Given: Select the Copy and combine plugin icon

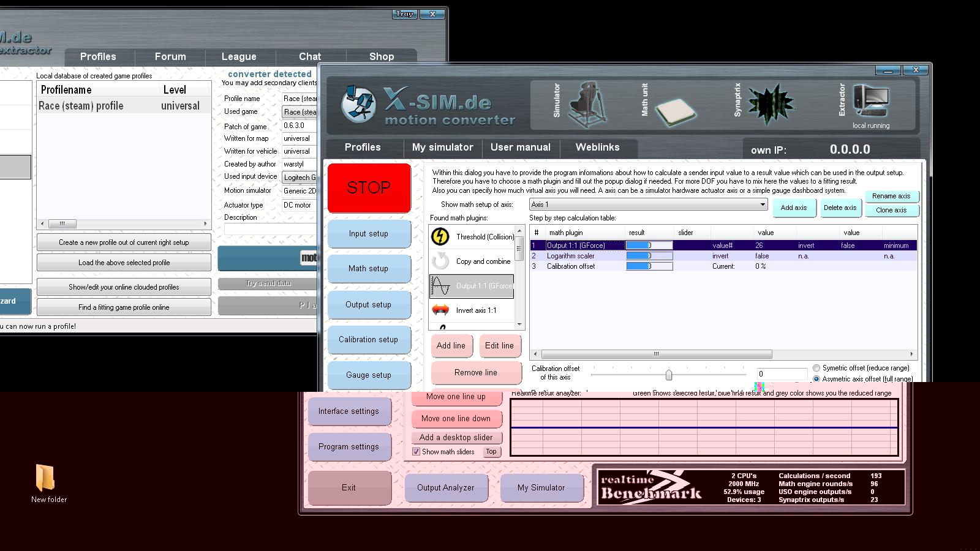Looking at the screenshot, I should tap(440, 261).
